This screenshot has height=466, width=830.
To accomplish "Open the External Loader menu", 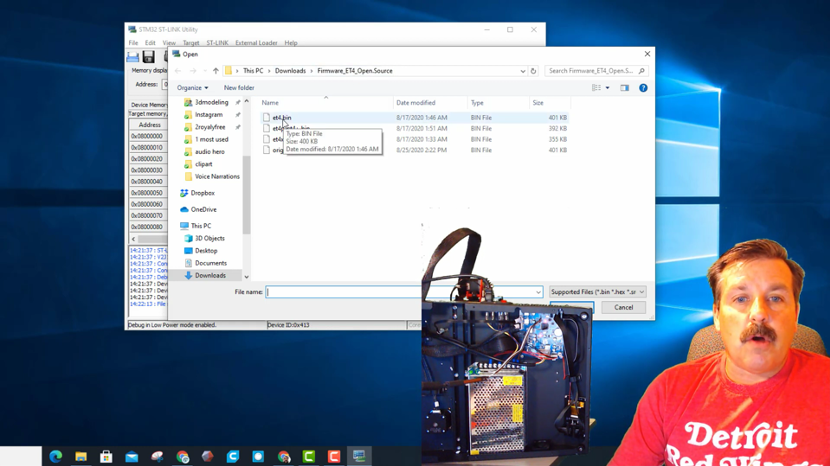I will click(x=256, y=43).
